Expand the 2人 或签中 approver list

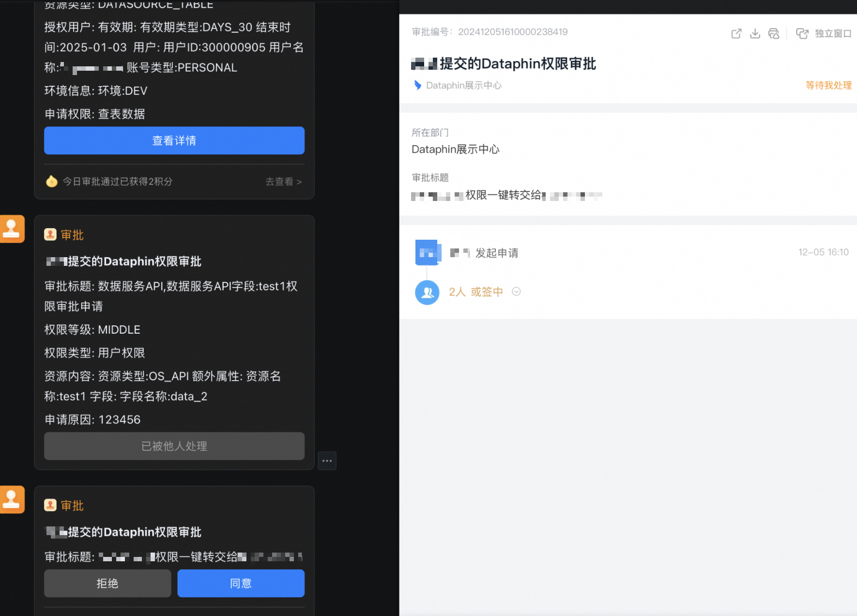[x=516, y=292]
